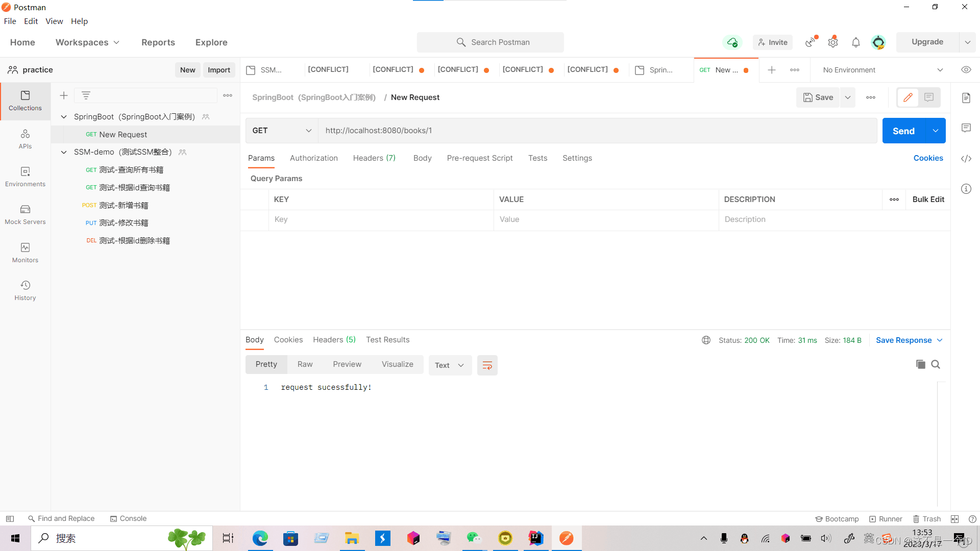Open the Save Response dropdown

(x=909, y=340)
